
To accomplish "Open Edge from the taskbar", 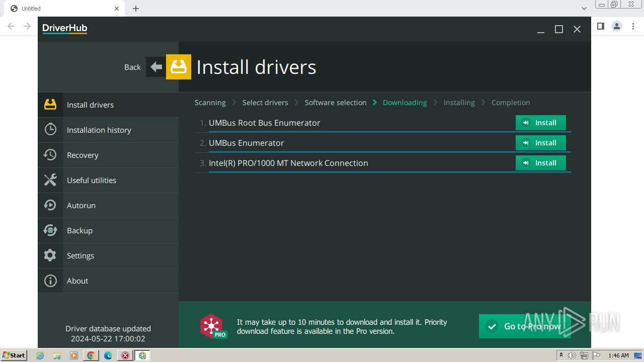I will click(108, 355).
